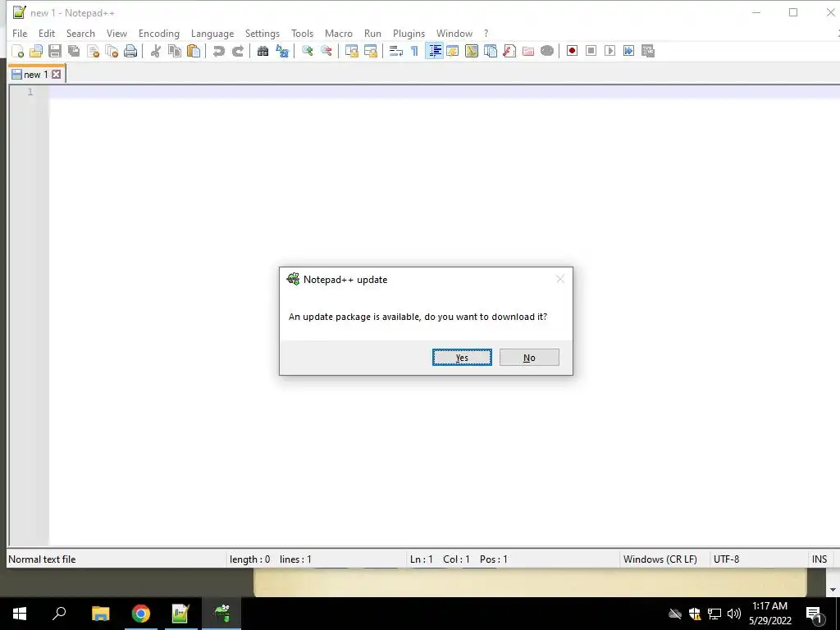840x630 pixels.
Task: Open the Encoding menu
Action: point(159,33)
